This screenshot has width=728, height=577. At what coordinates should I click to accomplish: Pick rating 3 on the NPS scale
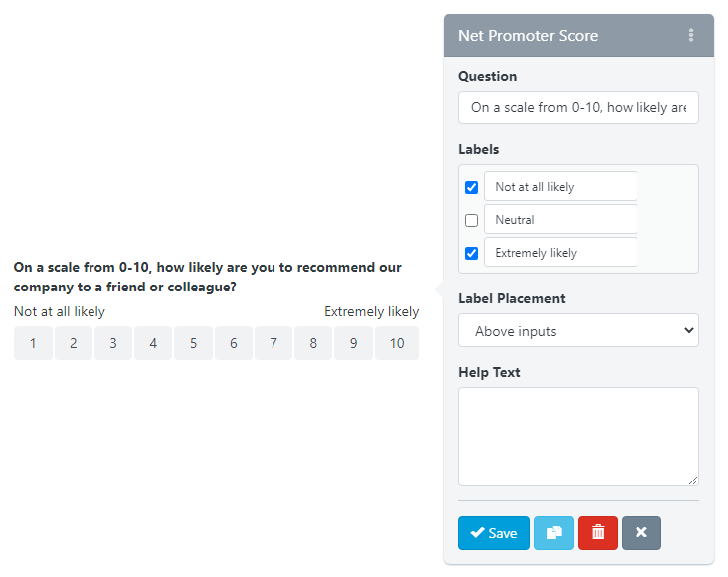coord(113,343)
